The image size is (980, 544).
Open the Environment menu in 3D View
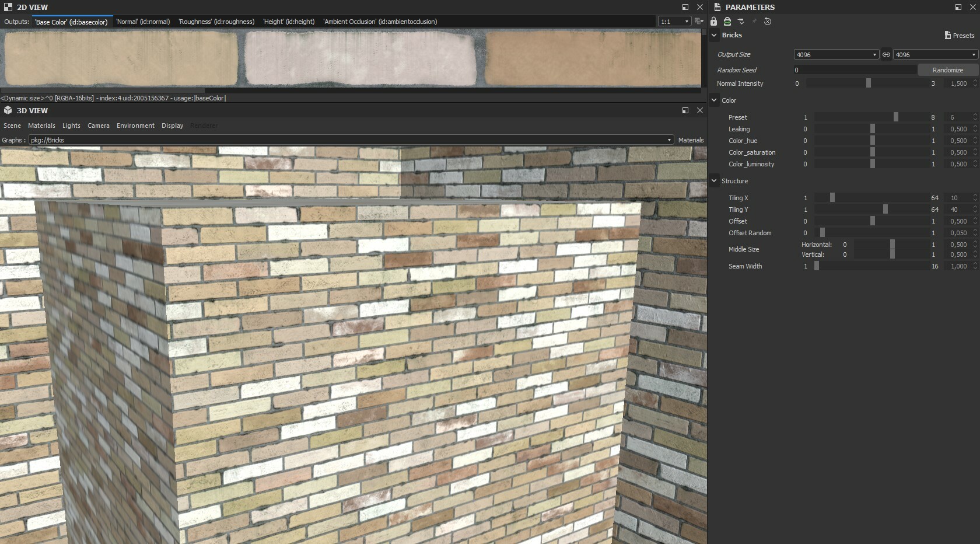click(135, 125)
